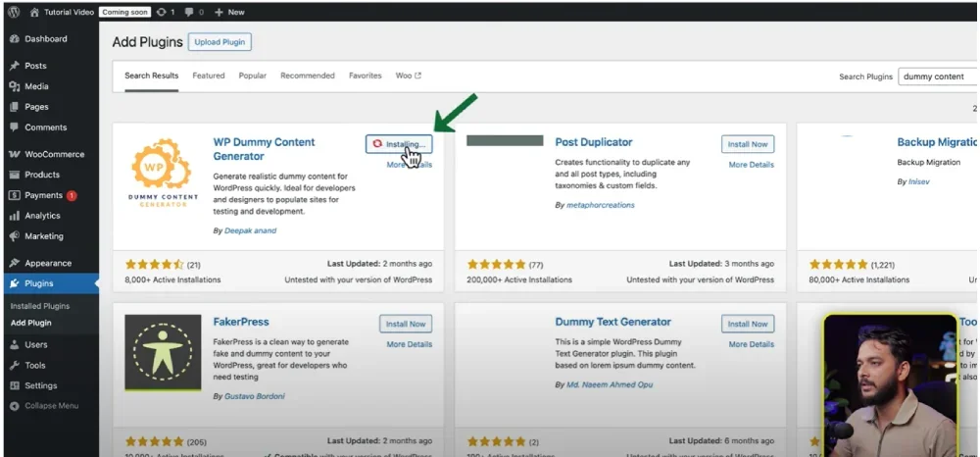Click the Installing button for WP Dummy Content
Image resolution: width=980 pixels, height=457 pixels.
tap(399, 144)
